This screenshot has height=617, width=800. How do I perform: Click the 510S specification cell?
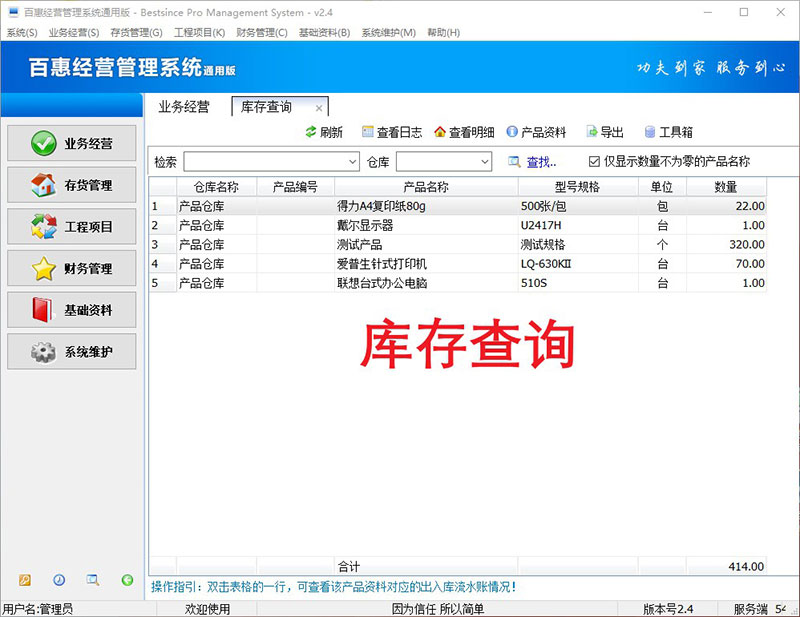(x=578, y=283)
